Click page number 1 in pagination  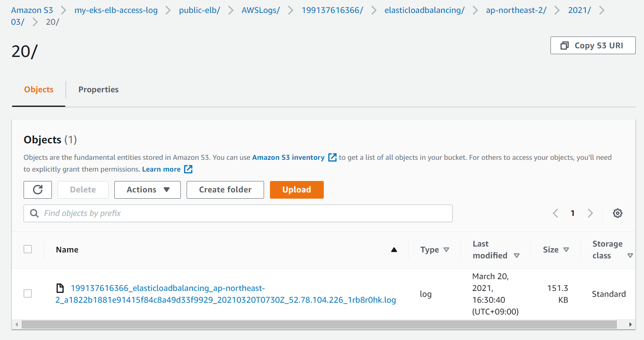572,213
